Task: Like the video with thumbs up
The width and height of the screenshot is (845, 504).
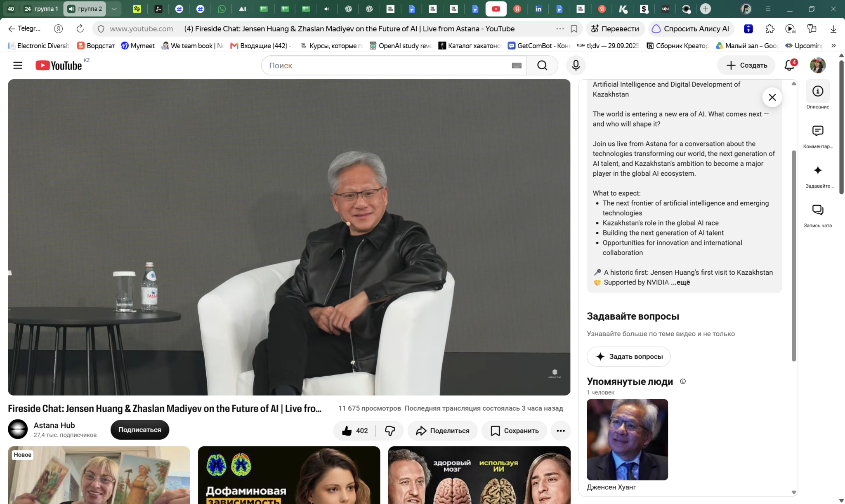Action: pos(355,431)
